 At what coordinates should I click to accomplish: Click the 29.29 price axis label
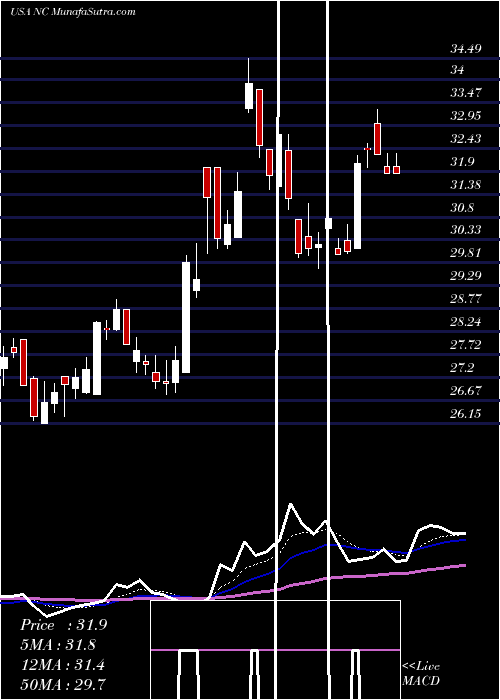click(x=466, y=275)
